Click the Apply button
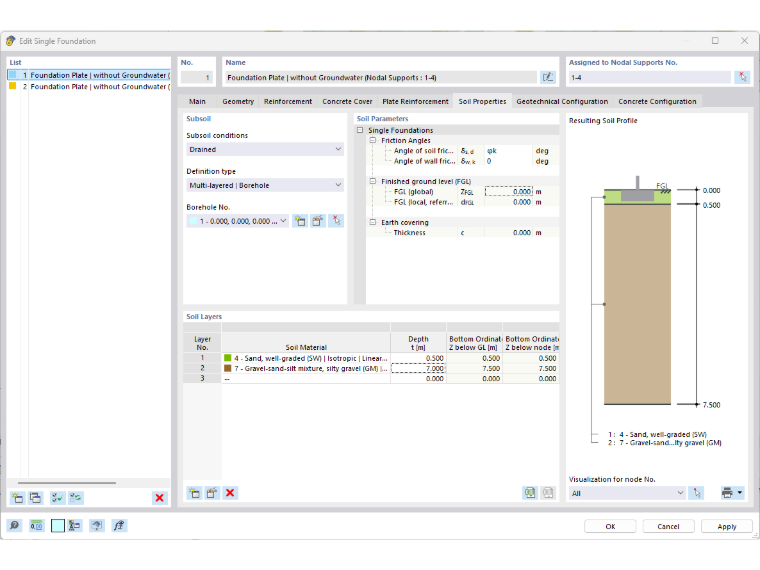The image size is (760, 570). [x=727, y=526]
